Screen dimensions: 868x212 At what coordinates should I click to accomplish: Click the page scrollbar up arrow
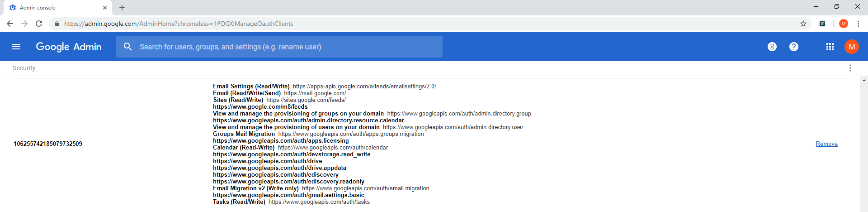click(x=864, y=80)
